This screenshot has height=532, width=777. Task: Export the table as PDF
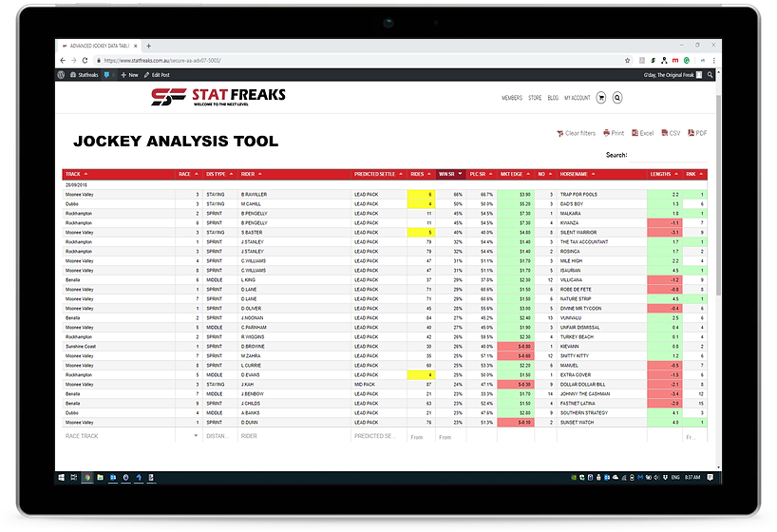click(x=697, y=133)
